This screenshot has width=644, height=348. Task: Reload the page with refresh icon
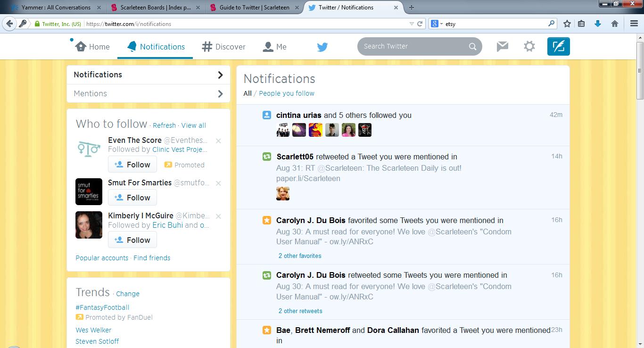click(x=420, y=24)
